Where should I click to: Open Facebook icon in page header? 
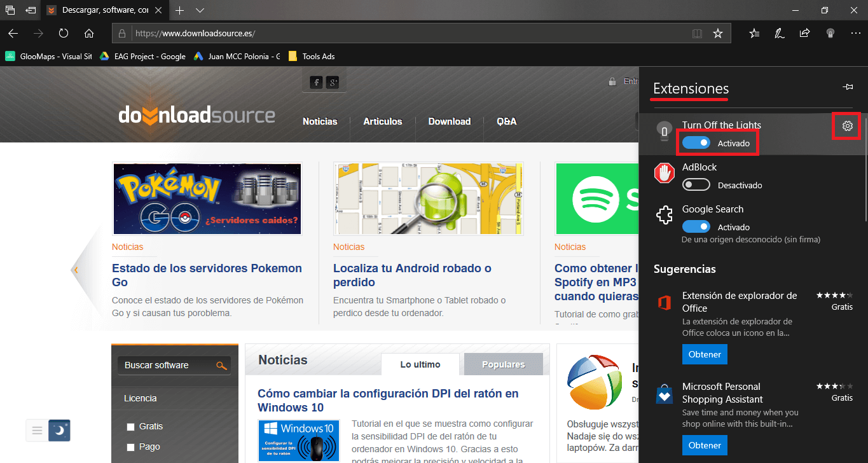(316, 82)
